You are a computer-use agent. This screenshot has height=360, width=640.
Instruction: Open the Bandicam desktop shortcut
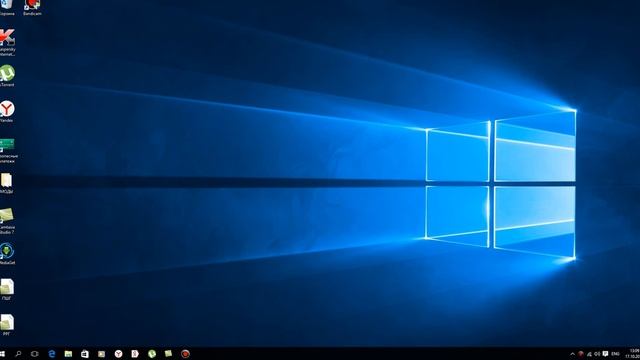click(32, 7)
